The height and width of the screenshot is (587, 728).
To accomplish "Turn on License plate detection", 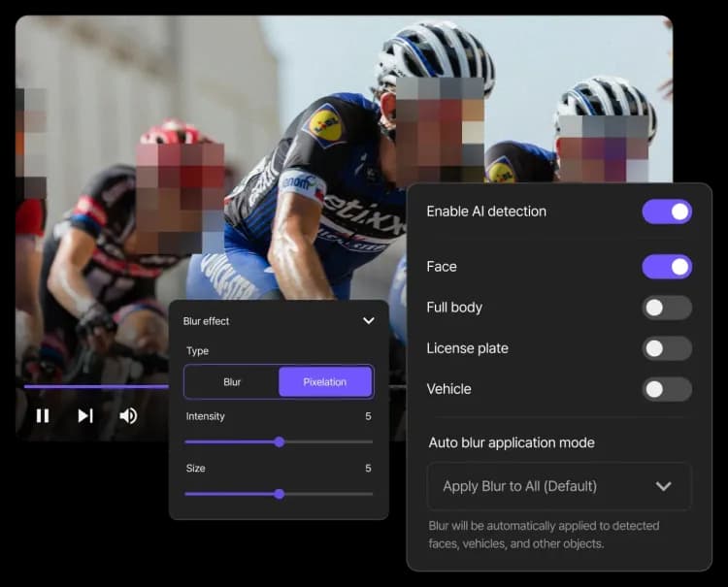I will [x=667, y=348].
